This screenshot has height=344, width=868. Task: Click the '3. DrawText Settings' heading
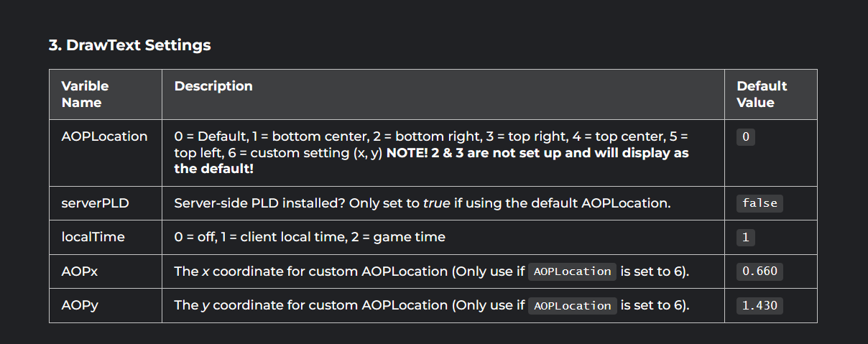(x=129, y=45)
